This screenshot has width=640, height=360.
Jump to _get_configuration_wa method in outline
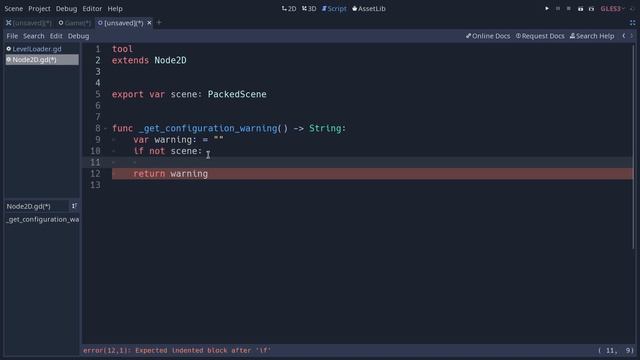click(42, 219)
